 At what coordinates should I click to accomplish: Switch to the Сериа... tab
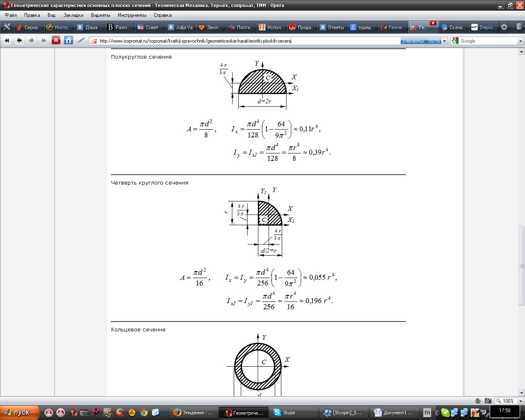pyautogui.click(x=28, y=27)
